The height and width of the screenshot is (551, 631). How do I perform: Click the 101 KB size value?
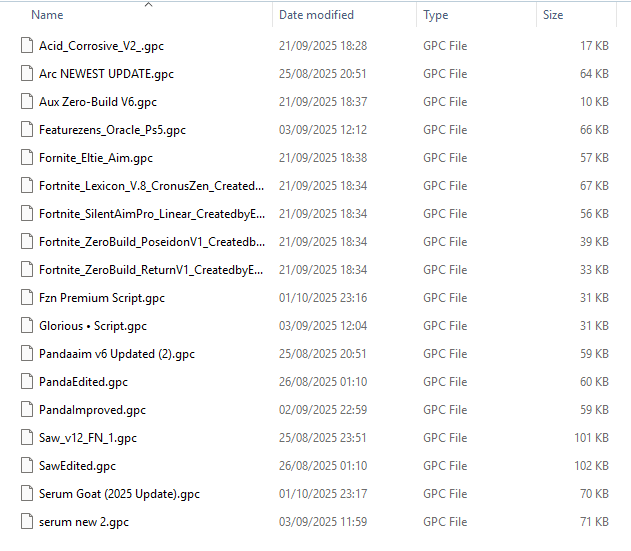click(592, 437)
